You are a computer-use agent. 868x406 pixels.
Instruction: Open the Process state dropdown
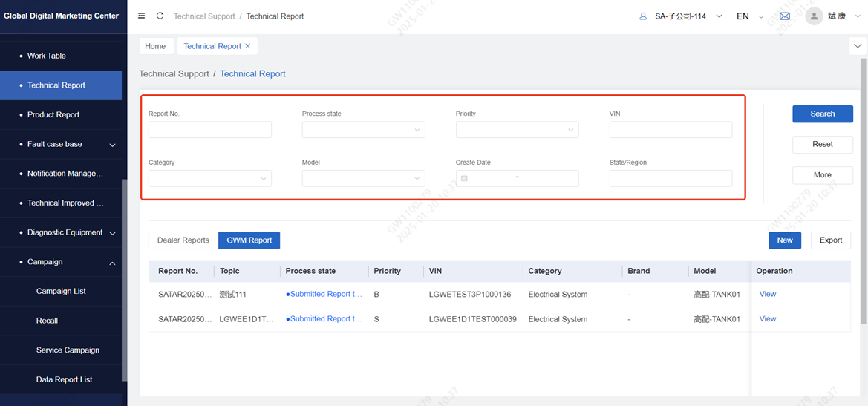[363, 130]
